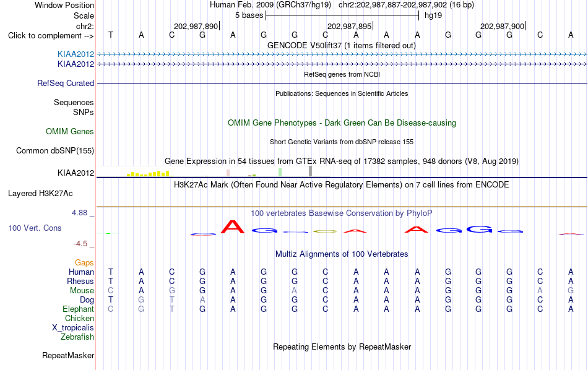Screen dimensions: 588x370
Task: Click the last base A in sequence row
Action: coord(571,35)
